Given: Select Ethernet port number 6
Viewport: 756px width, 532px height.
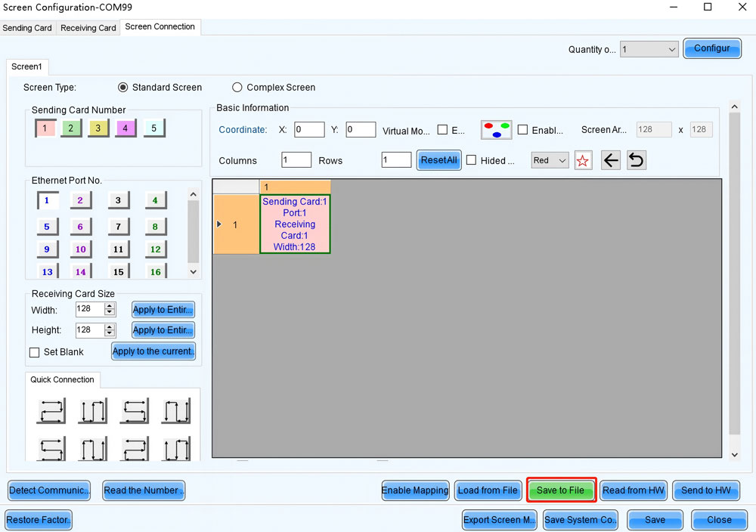Looking at the screenshot, I should pyautogui.click(x=81, y=227).
